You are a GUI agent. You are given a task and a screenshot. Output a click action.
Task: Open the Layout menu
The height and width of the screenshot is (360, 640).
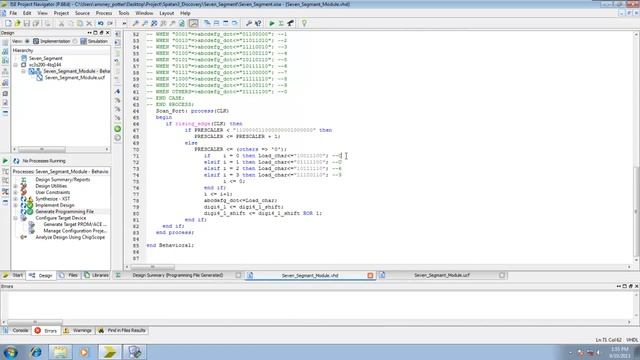167,13
